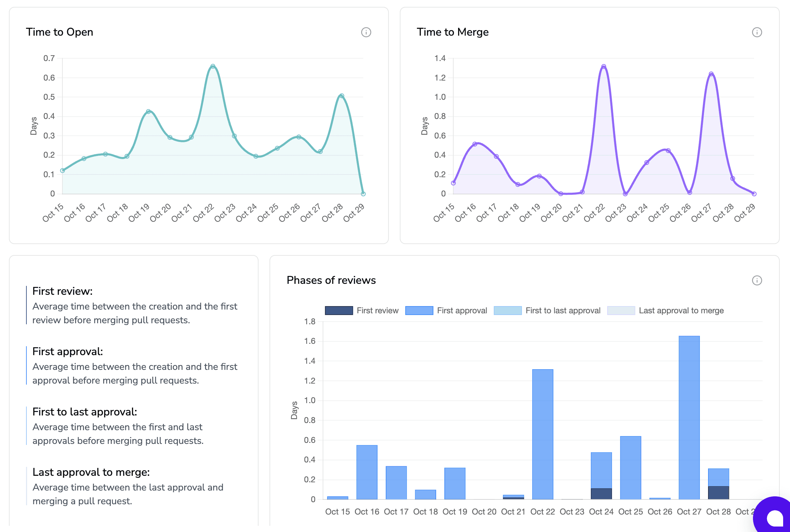Click the Oct 25 bar in Phases of reviews

click(x=631, y=468)
